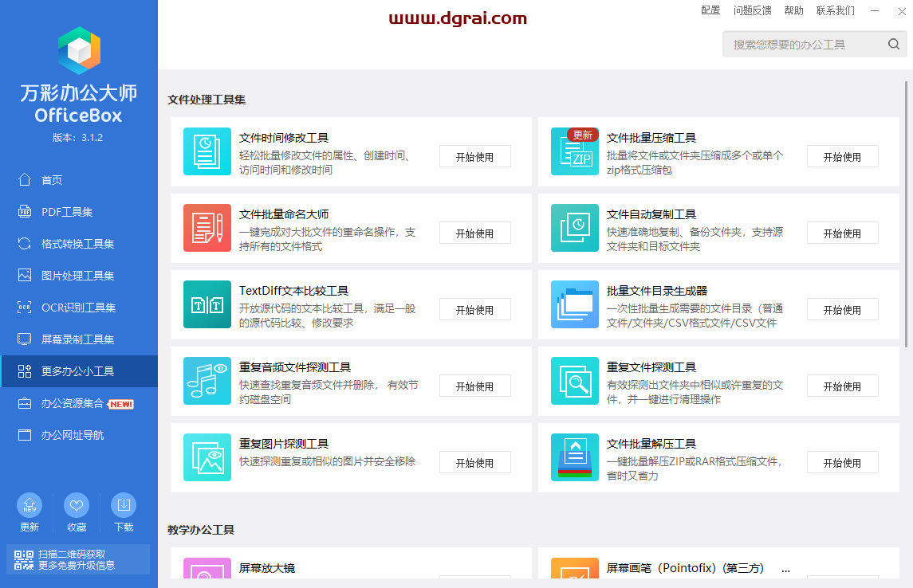The height and width of the screenshot is (588, 913).
Task: Click the home icon beside 首页
Action: point(25,179)
